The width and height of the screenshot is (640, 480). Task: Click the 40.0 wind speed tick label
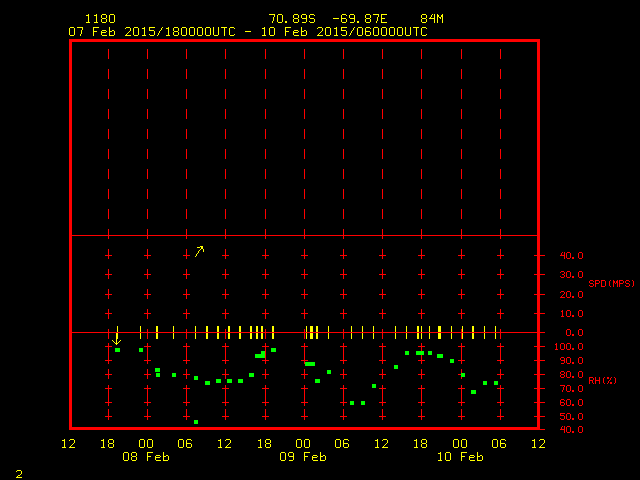(x=571, y=255)
